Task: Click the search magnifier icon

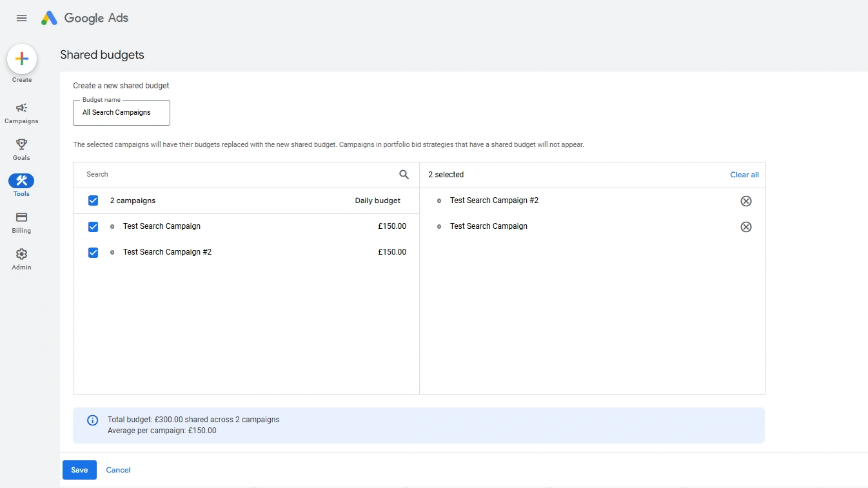Action: pos(404,175)
